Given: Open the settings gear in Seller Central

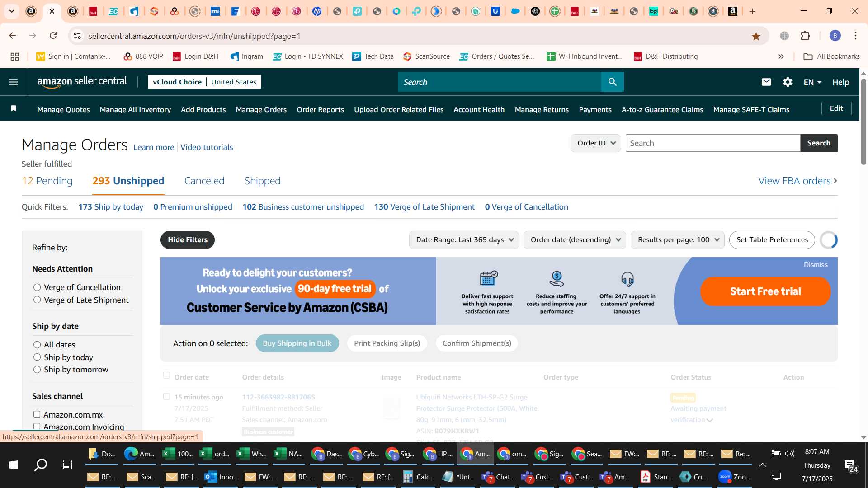Looking at the screenshot, I should point(788,82).
